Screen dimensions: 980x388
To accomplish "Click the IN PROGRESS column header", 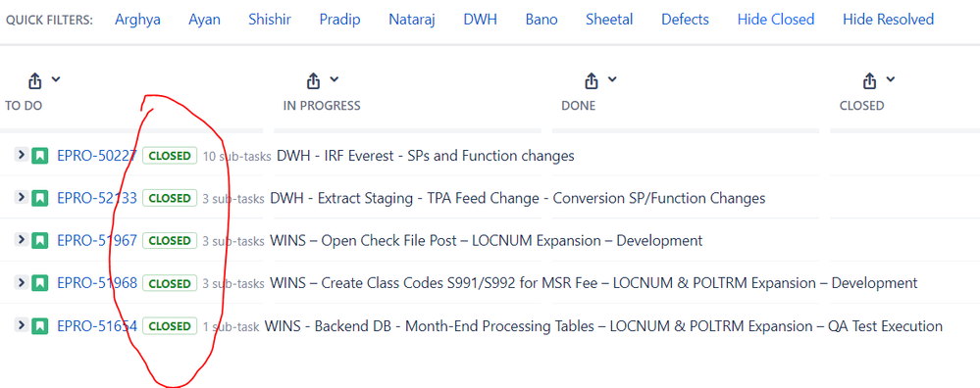I will click(322, 106).
